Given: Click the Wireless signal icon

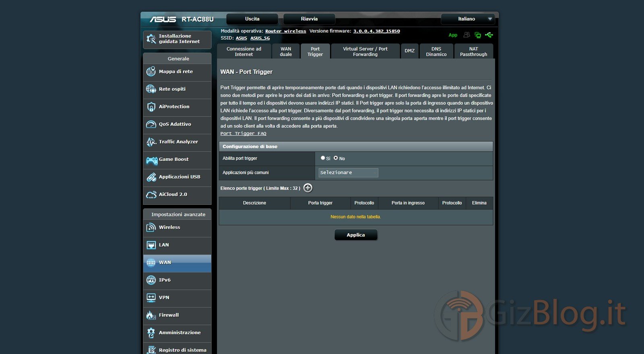Looking at the screenshot, I should click(x=151, y=227).
